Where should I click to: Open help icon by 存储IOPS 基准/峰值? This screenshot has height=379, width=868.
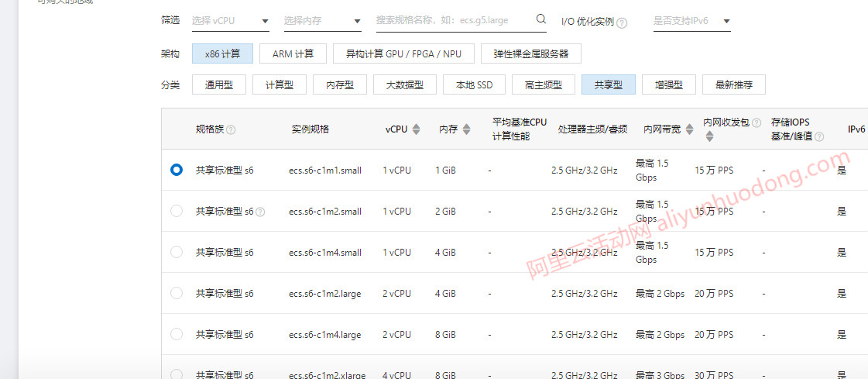pyautogui.click(x=819, y=137)
